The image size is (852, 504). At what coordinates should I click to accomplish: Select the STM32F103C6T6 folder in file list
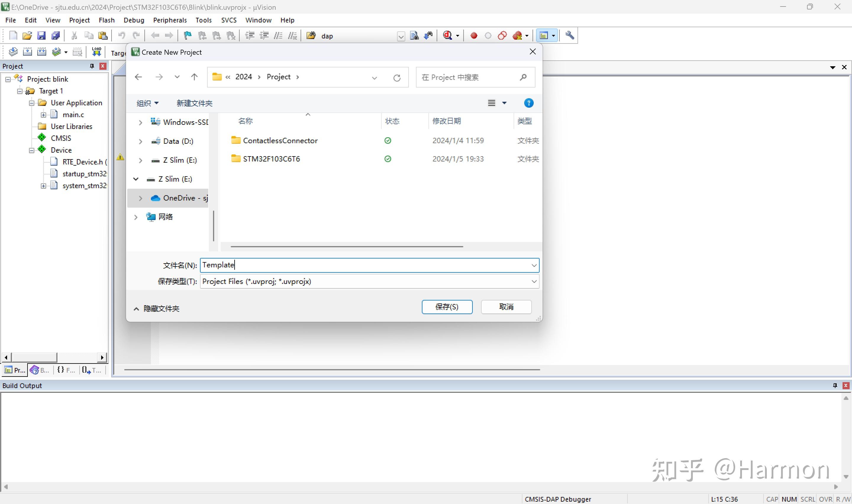[x=272, y=159]
